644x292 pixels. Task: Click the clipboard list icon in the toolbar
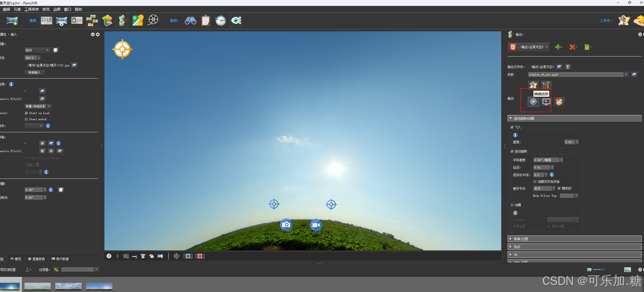[205, 21]
